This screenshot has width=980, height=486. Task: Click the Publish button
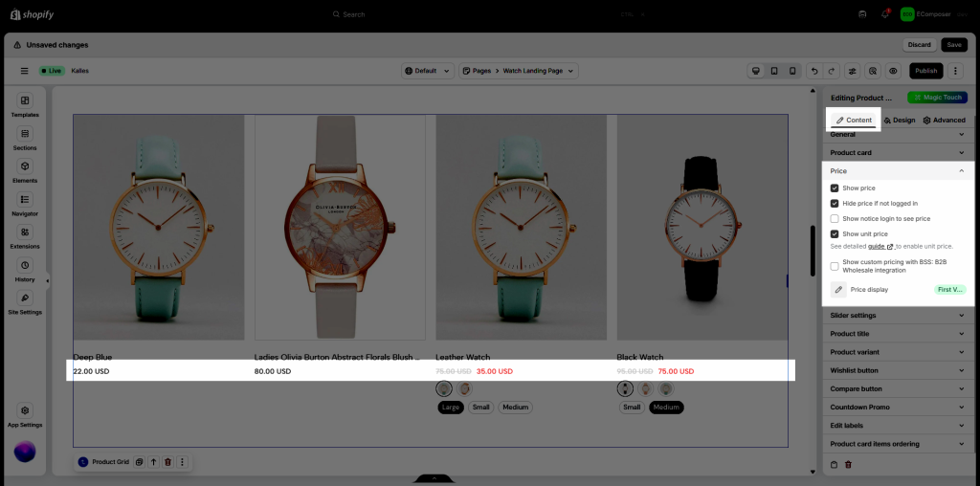coord(925,71)
